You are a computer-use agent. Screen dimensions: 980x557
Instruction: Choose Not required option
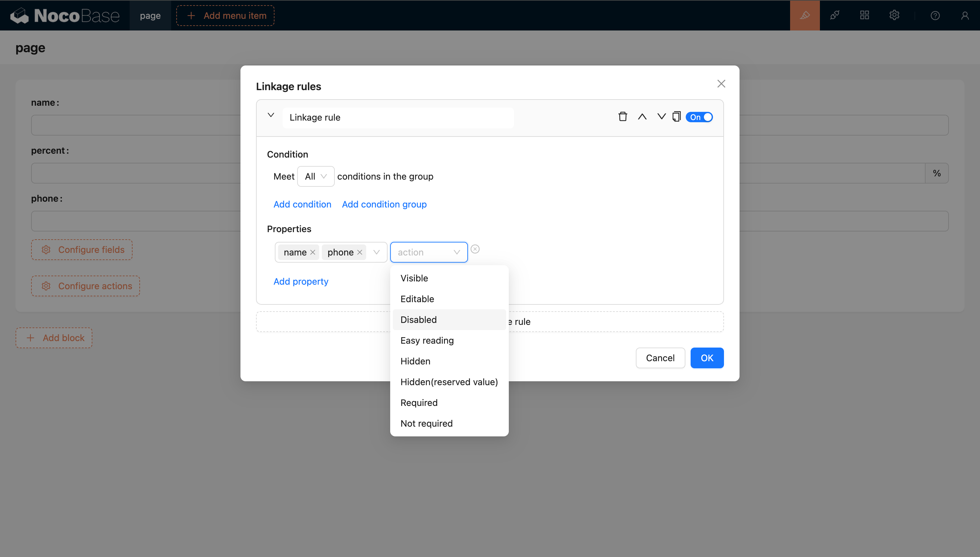pos(449,423)
